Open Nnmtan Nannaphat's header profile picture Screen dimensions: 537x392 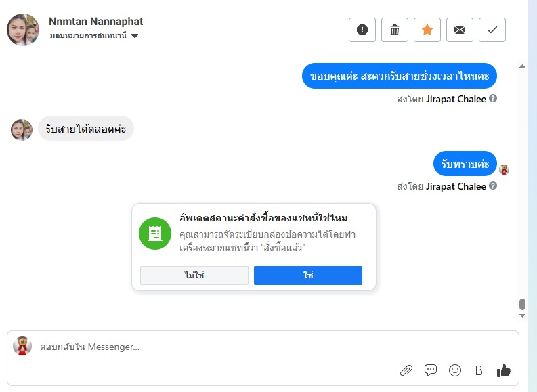22,30
